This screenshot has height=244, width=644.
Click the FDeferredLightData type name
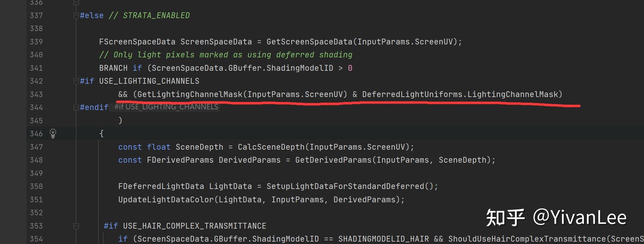click(161, 186)
